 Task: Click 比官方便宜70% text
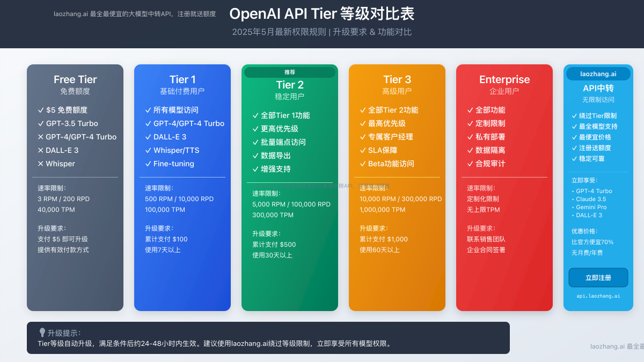[x=592, y=242]
